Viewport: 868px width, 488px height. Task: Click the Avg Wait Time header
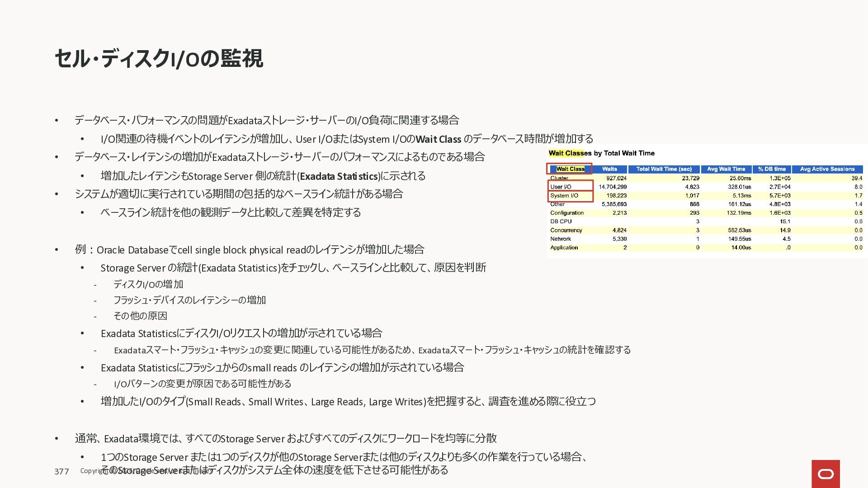(726, 169)
